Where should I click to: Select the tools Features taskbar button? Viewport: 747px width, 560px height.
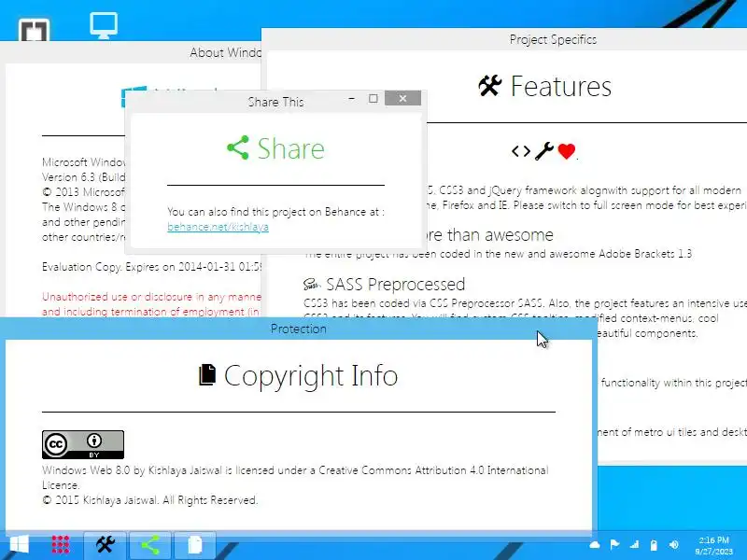click(x=106, y=545)
